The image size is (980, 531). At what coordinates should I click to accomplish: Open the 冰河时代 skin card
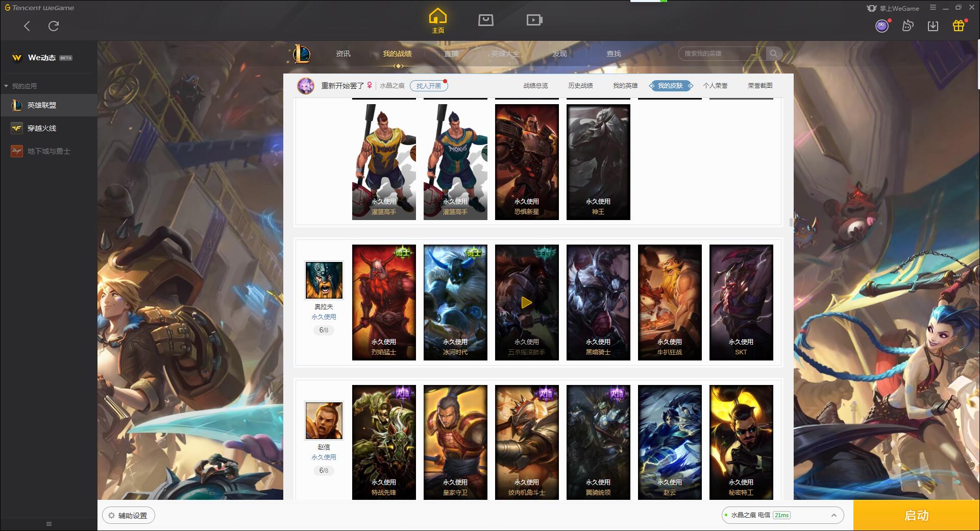[455, 302]
